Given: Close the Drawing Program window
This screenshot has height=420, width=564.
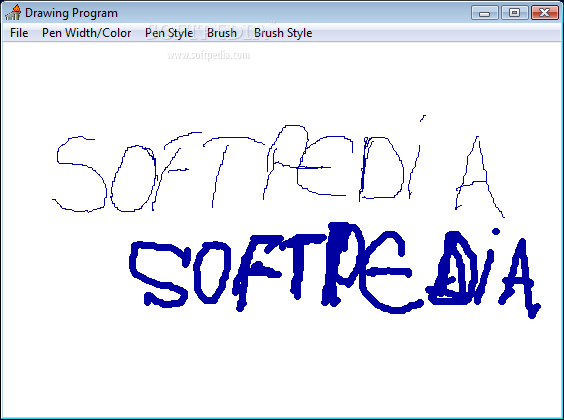Looking at the screenshot, I should (x=545, y=13).
